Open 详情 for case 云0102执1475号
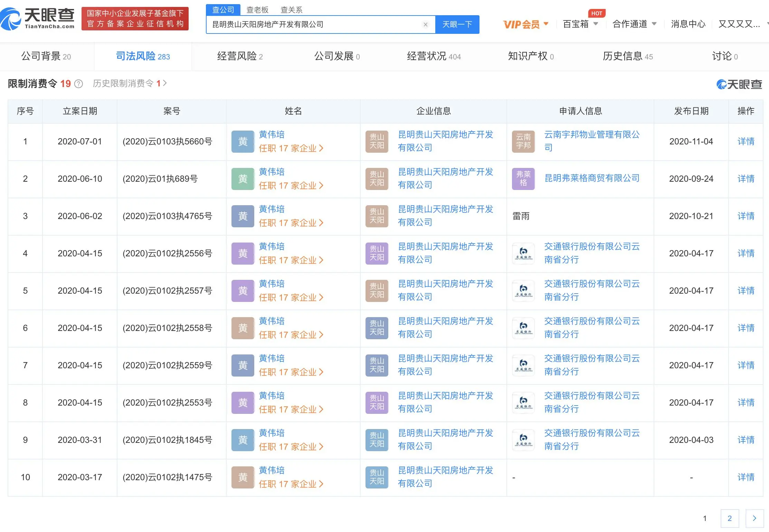This screenshot has width=769, height=532. 746,477
